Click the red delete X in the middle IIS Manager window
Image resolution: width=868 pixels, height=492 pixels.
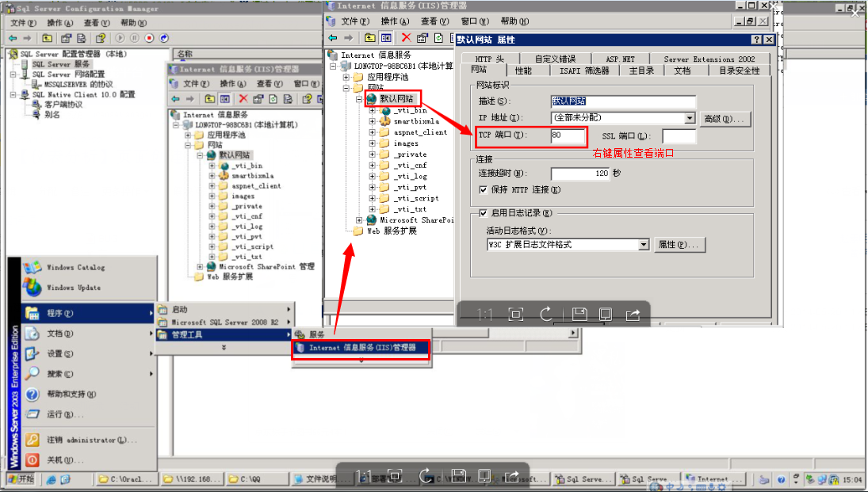click(x=243, y=99)
